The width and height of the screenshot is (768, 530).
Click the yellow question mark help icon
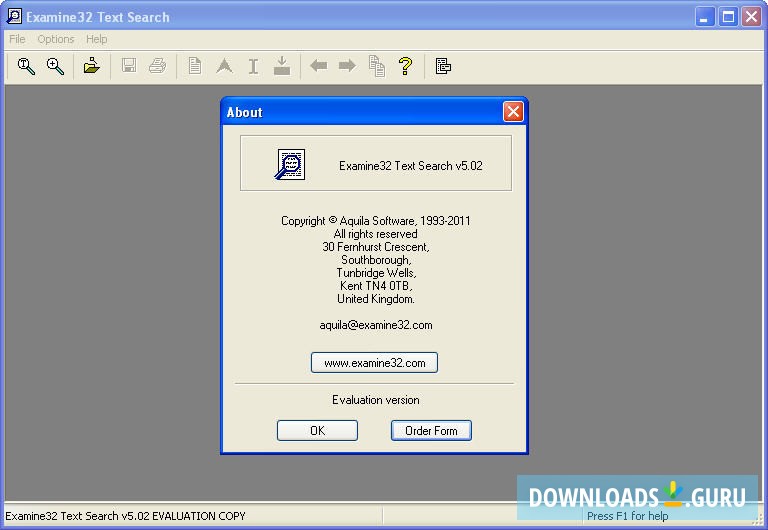[406, 66]
